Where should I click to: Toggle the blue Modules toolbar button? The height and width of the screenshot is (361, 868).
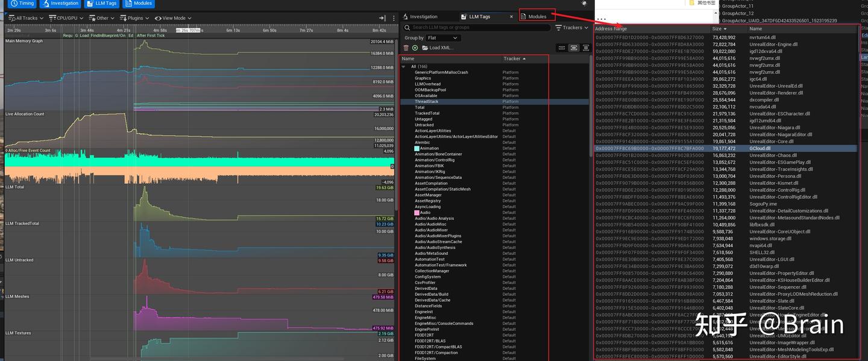(139, 4)
